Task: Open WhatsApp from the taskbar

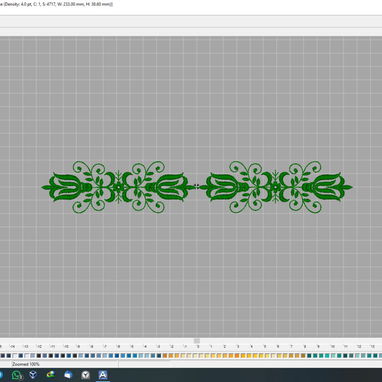Action: coord(17,375)
